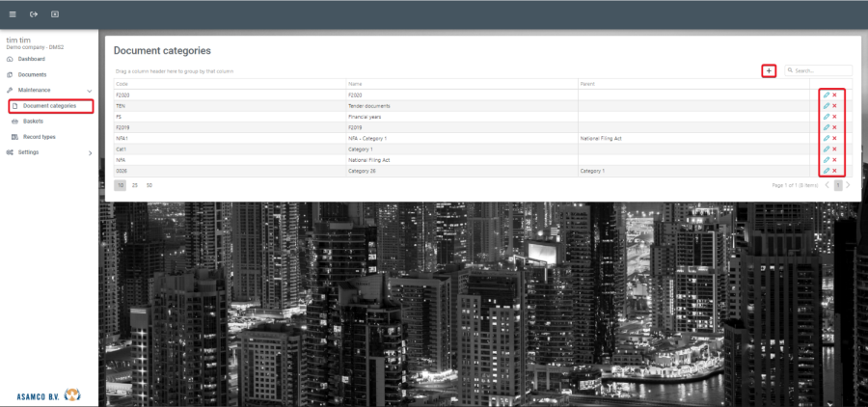The image size is (868, 407).
Task: Delete the Tender documents category row
Action: pos(835,106)
